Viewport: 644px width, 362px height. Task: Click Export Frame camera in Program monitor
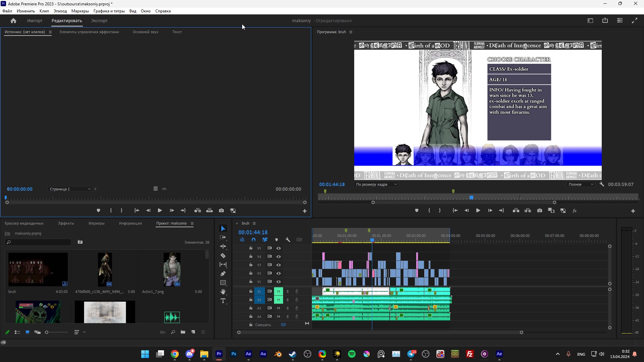click(540, 210)
